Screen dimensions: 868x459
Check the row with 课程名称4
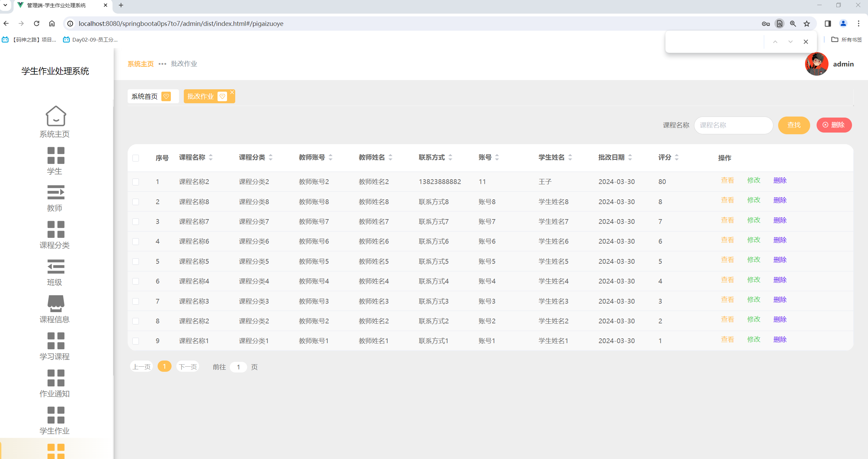(136, 281)
